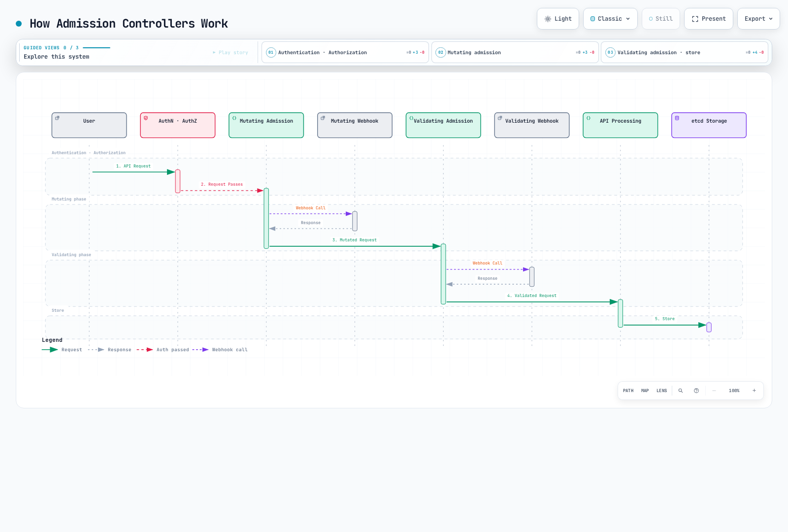Screen dimensions: 788x532
Task: Open guided view 03 Validating admission · store
Action: (x=685, y=52)
